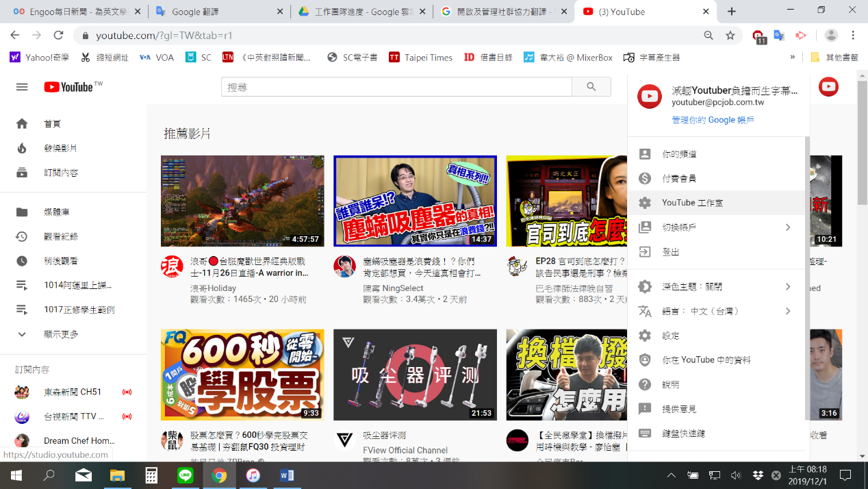Open the Home sidebar item
Viewport: 868px width, 489px height.
[x=73, y=124]
